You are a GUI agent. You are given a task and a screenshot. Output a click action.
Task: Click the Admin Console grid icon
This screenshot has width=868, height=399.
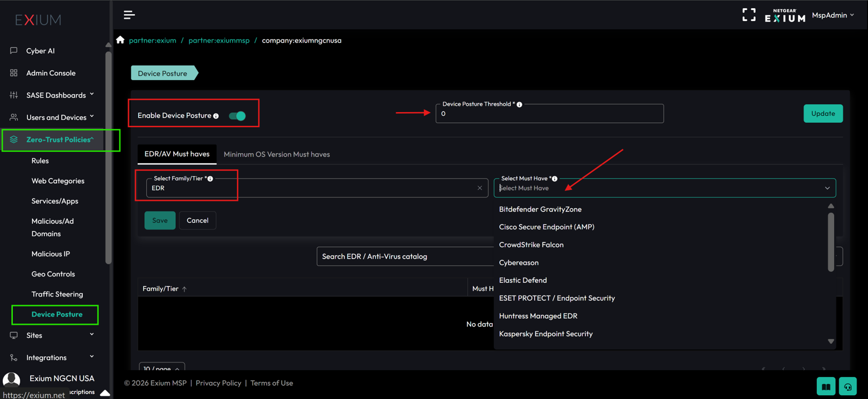14,73
